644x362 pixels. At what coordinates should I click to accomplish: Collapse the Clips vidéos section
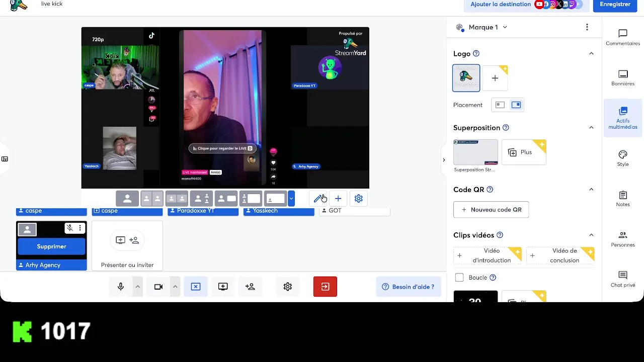tap(591, 235)
